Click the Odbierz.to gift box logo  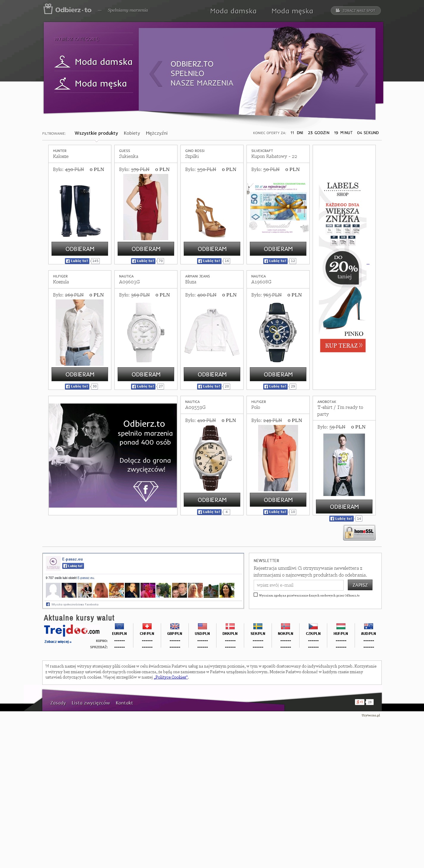(48, 9)
